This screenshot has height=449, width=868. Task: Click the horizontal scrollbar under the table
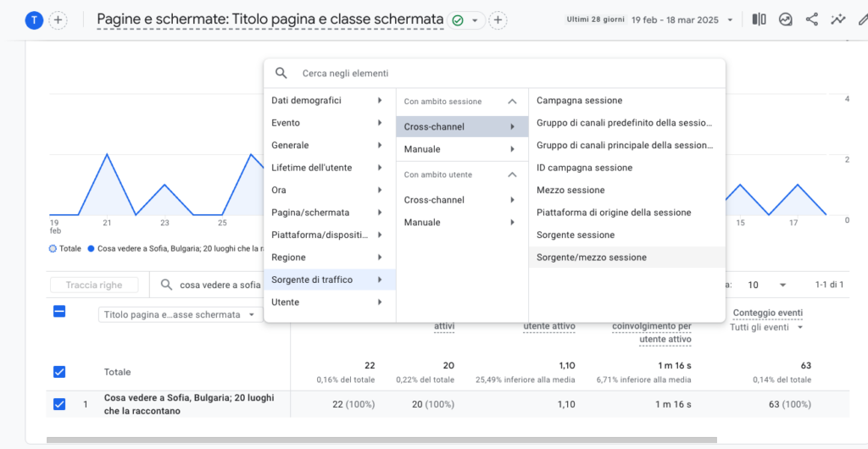[x=381, y=440]
